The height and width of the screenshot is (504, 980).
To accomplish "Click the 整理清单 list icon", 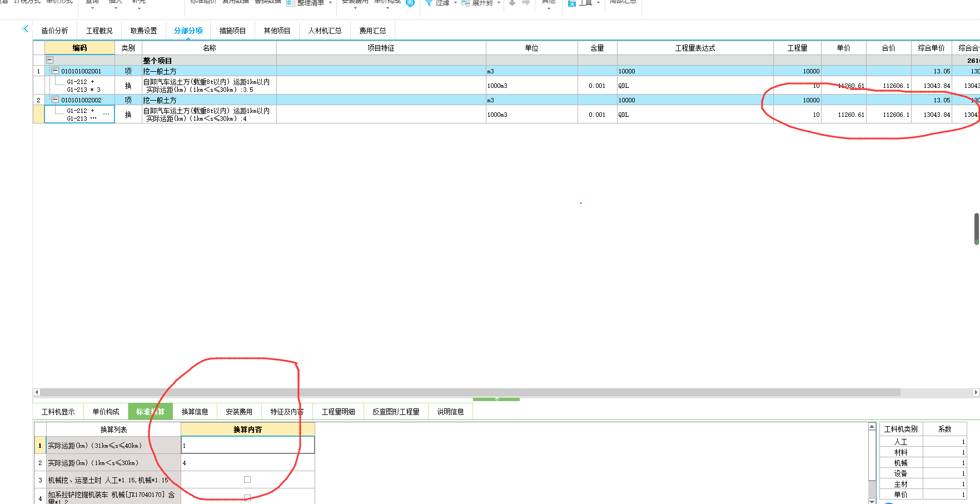I will (291, 3).
